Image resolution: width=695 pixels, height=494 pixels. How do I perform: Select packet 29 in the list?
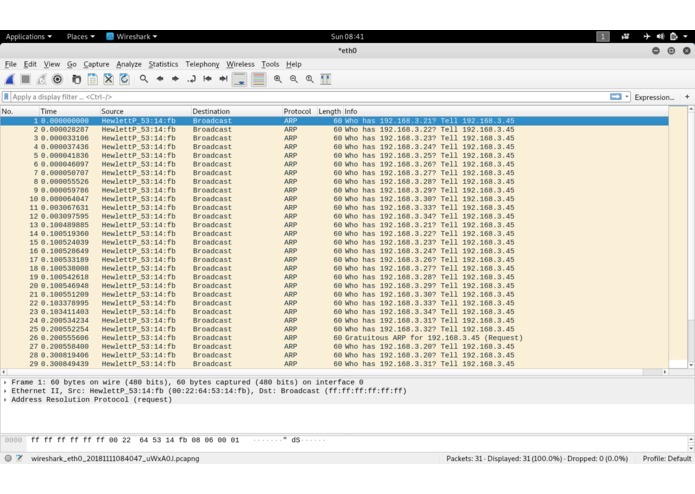click(334, 364)
